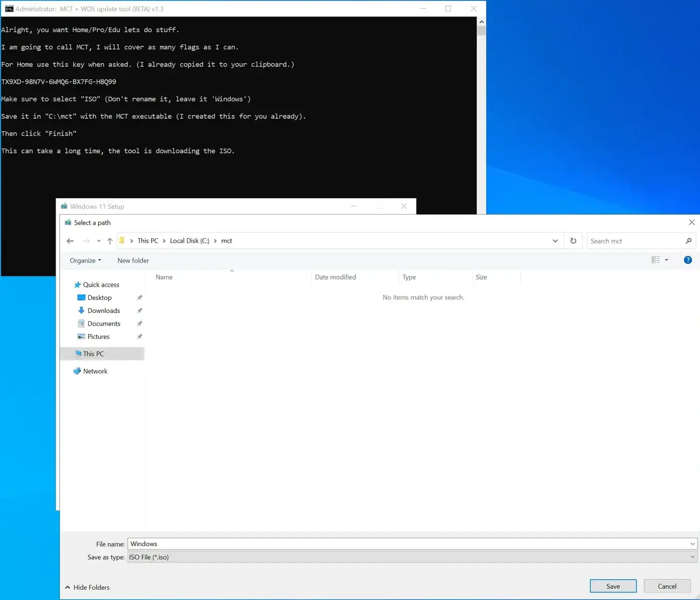
Task: Minimize the Windows 11 Setup window
Action: tap(354, 206)
